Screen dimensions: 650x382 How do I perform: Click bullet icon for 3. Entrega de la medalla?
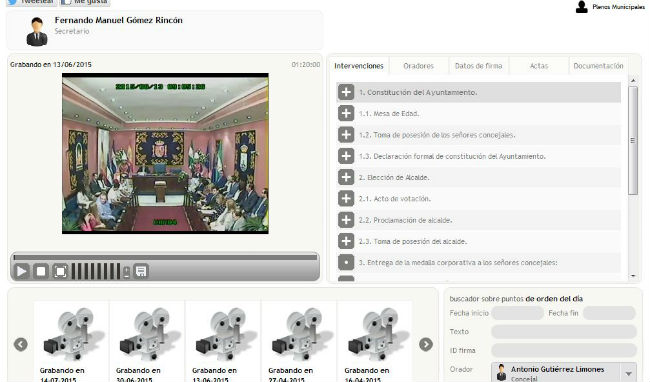pos(346,262)
